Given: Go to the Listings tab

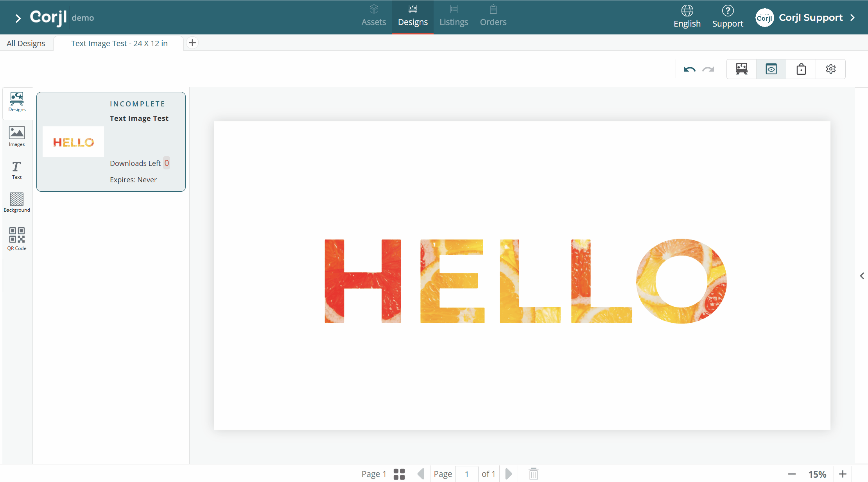Looking at the screenshot, I should [454, 17].
